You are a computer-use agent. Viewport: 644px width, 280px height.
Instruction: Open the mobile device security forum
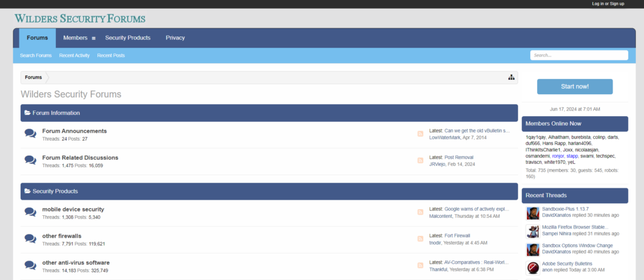coord(73,210)
